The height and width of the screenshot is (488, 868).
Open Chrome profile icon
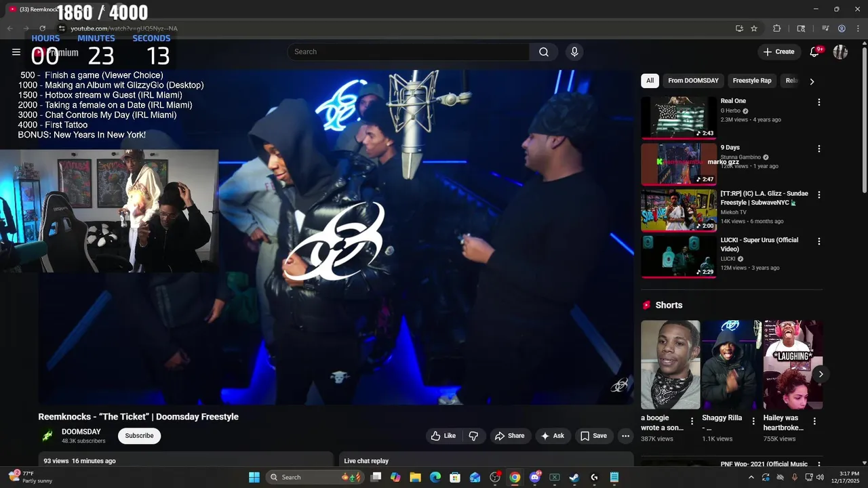pyautogui.click(x=842, y=28)
